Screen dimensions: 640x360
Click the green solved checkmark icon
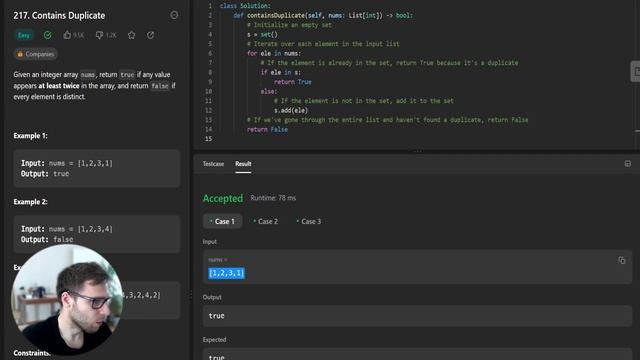pyautogui.click(x=48, y=35)
